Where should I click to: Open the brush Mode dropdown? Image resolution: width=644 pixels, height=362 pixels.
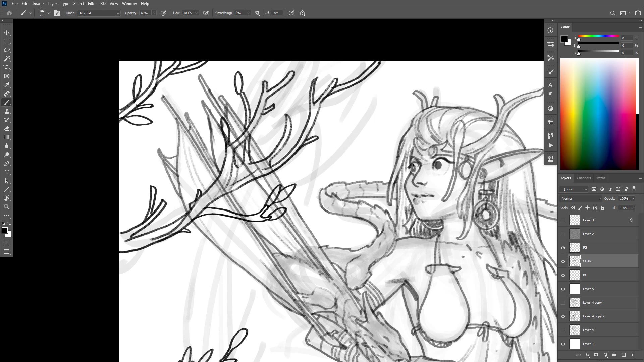click(99, 13)
